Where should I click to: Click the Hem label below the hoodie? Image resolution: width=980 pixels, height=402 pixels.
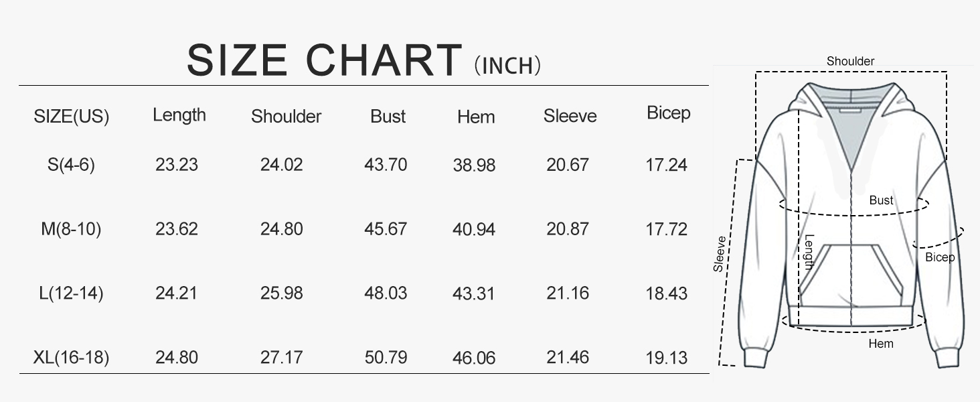pyautogui.click(x=881, y=344)
